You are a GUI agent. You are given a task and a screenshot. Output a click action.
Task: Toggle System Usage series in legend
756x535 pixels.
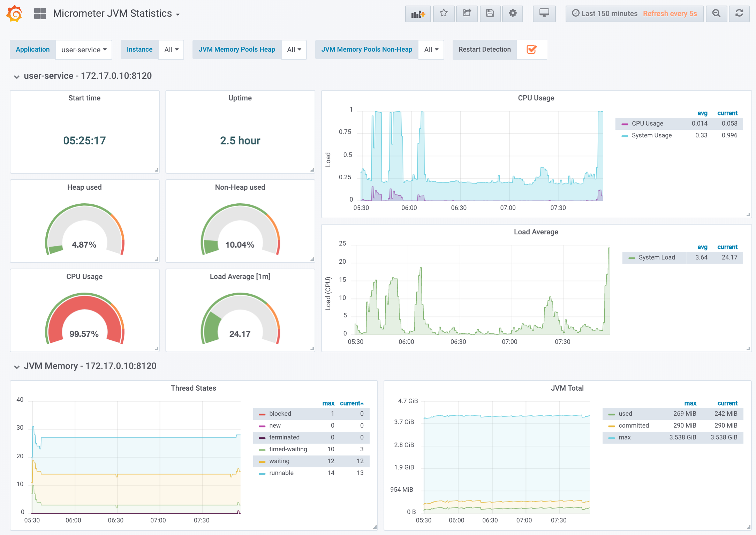pos(651,135)
